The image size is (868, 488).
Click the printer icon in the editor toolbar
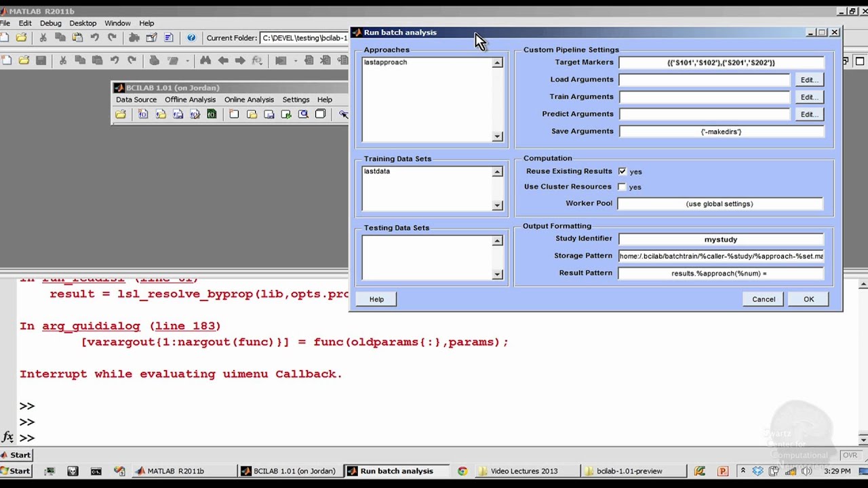tap(154, 60)
